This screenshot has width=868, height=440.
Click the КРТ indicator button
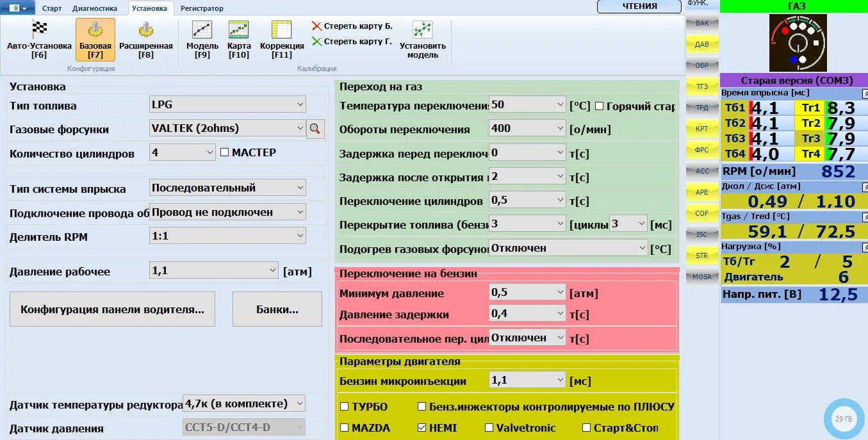click(702, 129)
